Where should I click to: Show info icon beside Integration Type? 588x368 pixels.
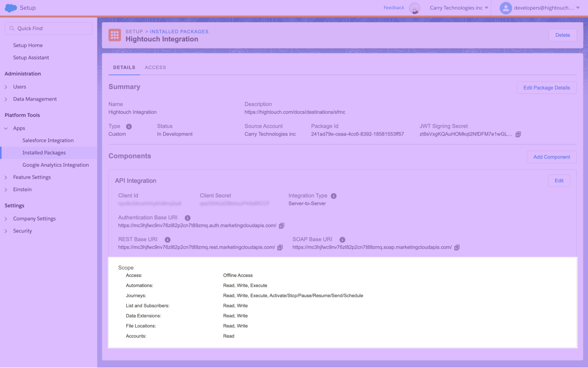pos(334,196)
